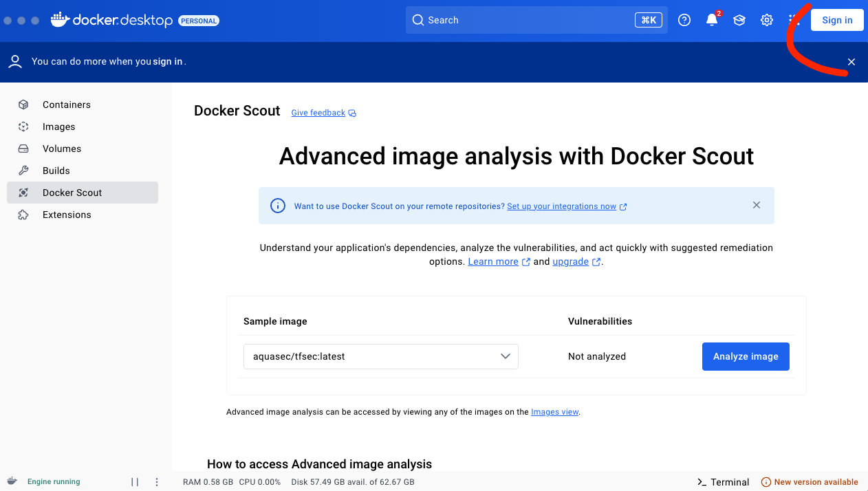Open the Help question mark icon

(x=684, y=20)
